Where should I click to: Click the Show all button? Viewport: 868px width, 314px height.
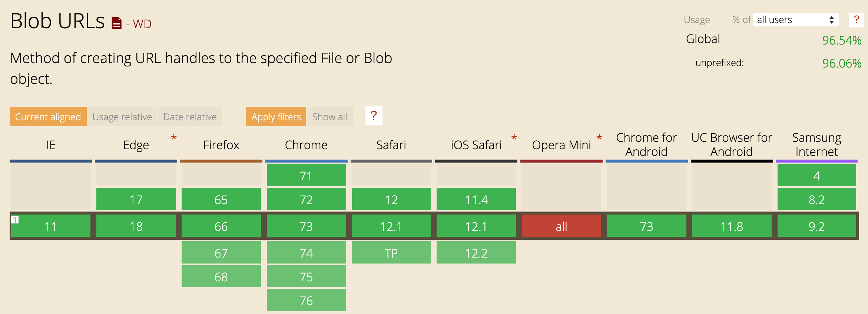329,117
